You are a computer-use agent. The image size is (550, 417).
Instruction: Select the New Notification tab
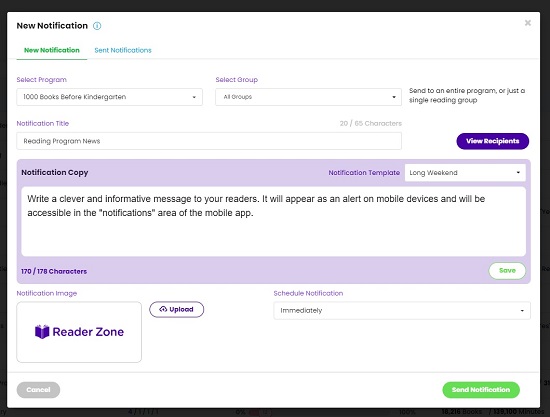(x=52, y=50)
